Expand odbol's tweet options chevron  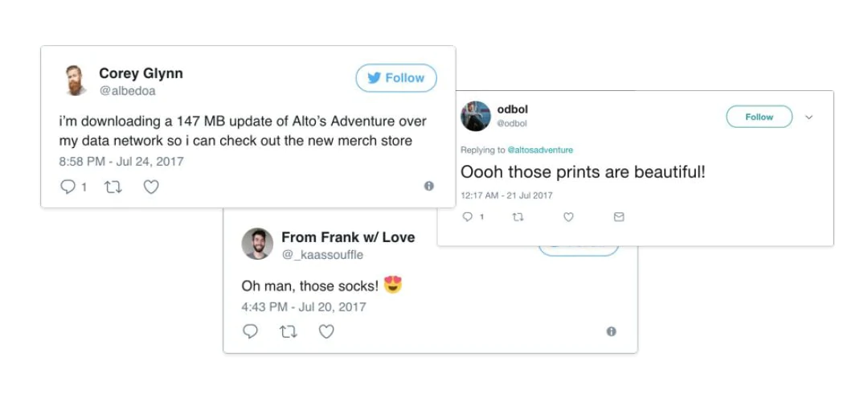809,117
